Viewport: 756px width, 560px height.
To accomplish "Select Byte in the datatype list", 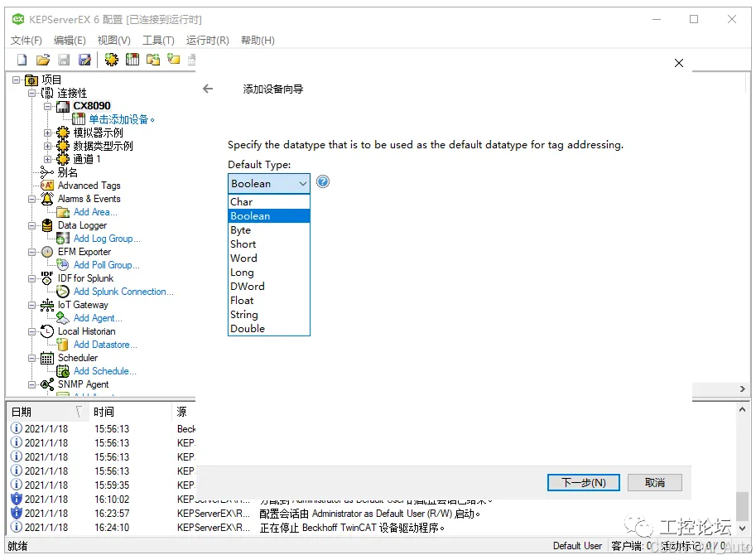I will point(269,230).
